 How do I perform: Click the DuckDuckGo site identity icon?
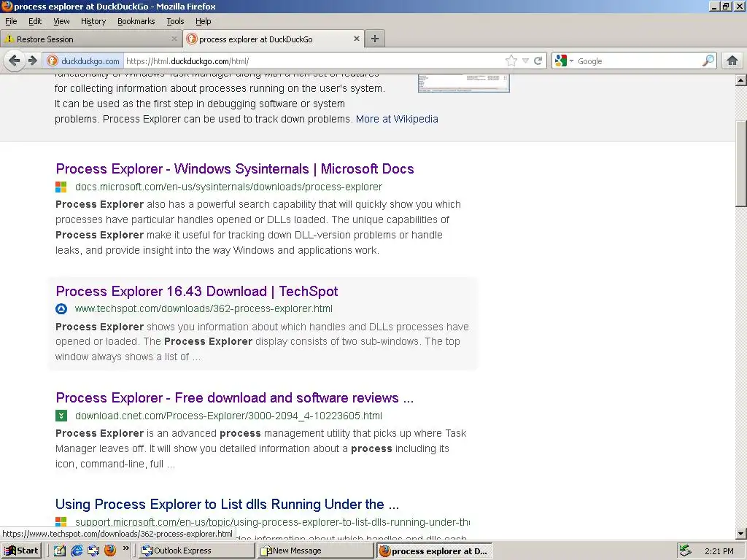point(53,61)
